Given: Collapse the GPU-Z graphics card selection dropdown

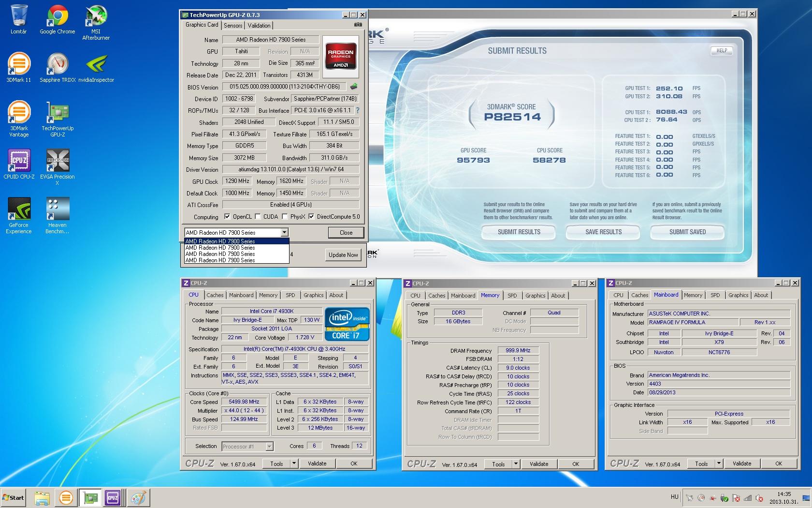Looking at the screenshot, I should coord(285,233).
